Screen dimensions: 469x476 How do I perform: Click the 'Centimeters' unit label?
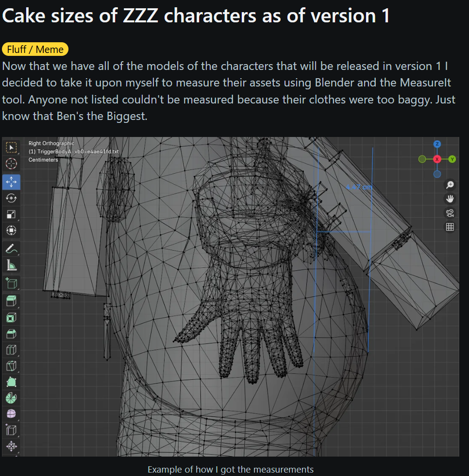point(43,160)
